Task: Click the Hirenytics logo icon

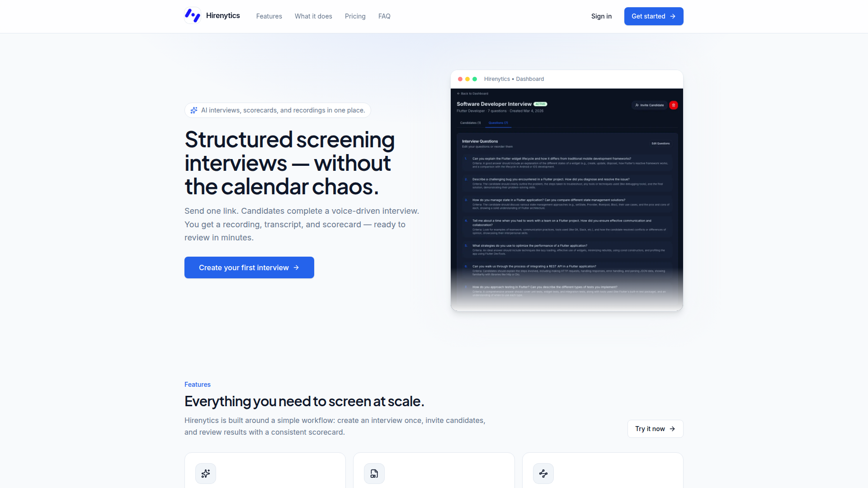Action: pyautogui.click(x=193, y=16)
